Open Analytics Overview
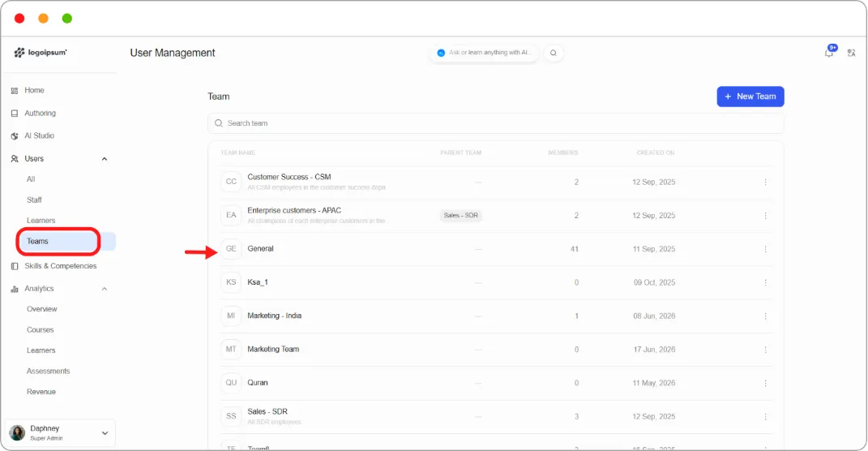The image size is (868, 451). pyautogui.click(x=42, y=309)
